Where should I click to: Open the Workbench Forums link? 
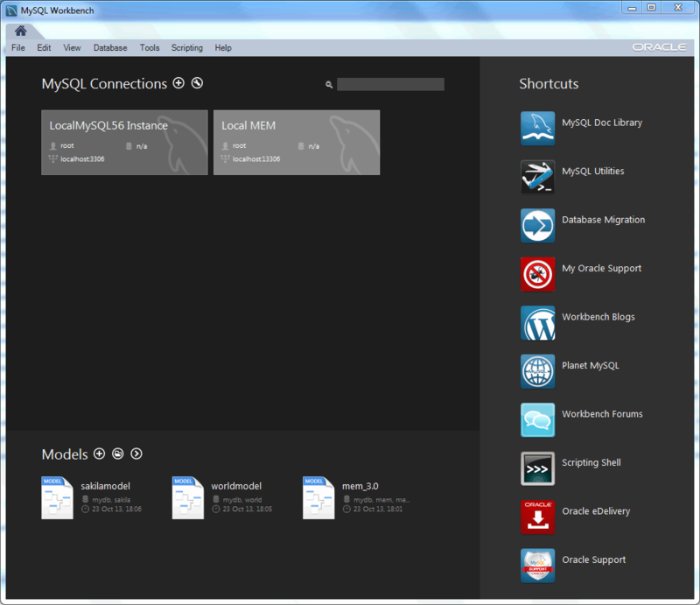click(602, 414)
